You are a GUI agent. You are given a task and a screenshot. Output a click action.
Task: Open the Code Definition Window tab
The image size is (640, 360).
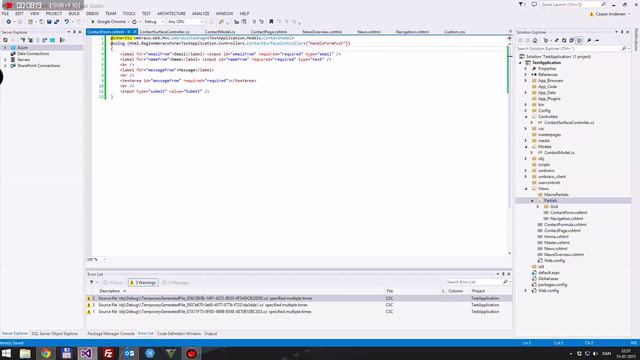(x=179, y=333)
